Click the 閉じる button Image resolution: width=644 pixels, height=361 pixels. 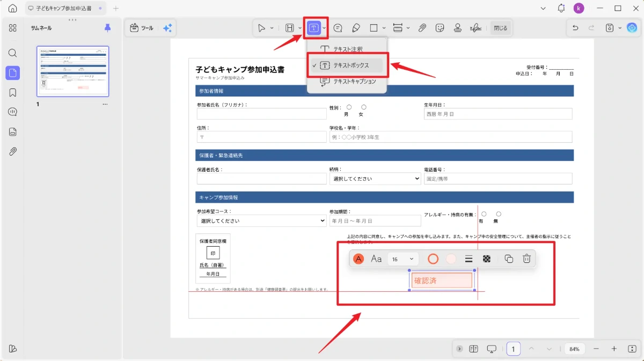(500, 28)
